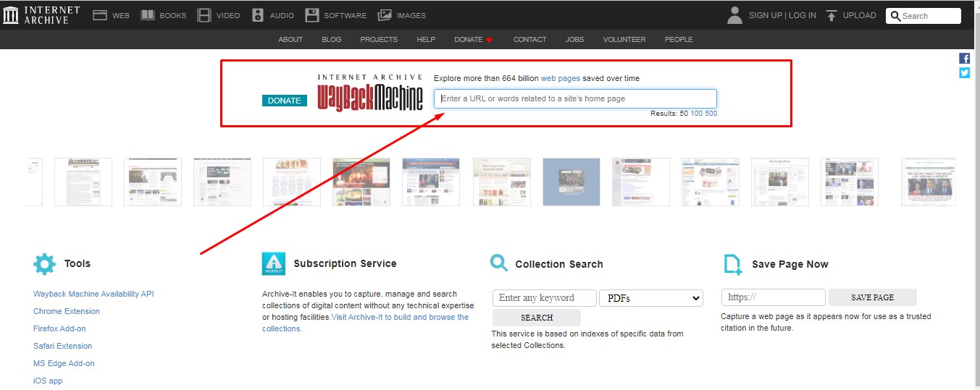This screenshot has height=390, width=980.
Task: Click the Internet Archive logo
Action: pyautogui.click(x=41, y=15)
